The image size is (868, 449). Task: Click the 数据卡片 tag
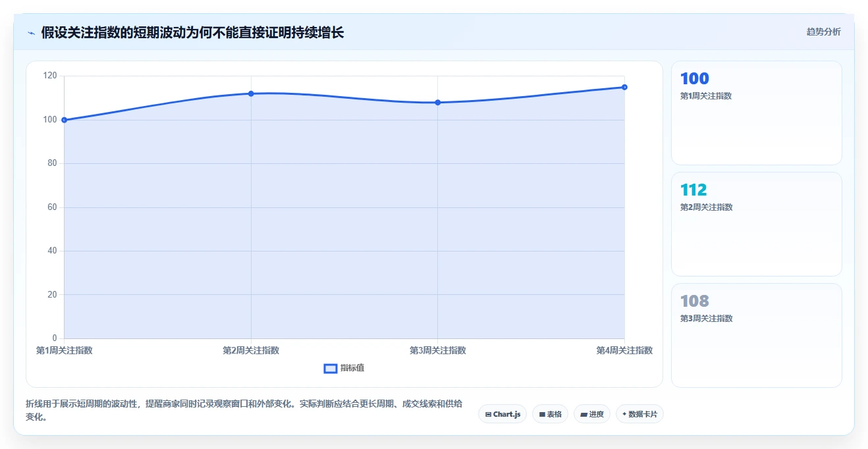point(639,414)
